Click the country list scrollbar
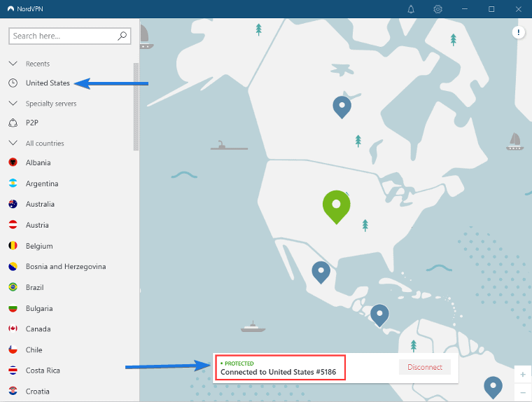This screenshot has width=532, height=402. (136, 106)
